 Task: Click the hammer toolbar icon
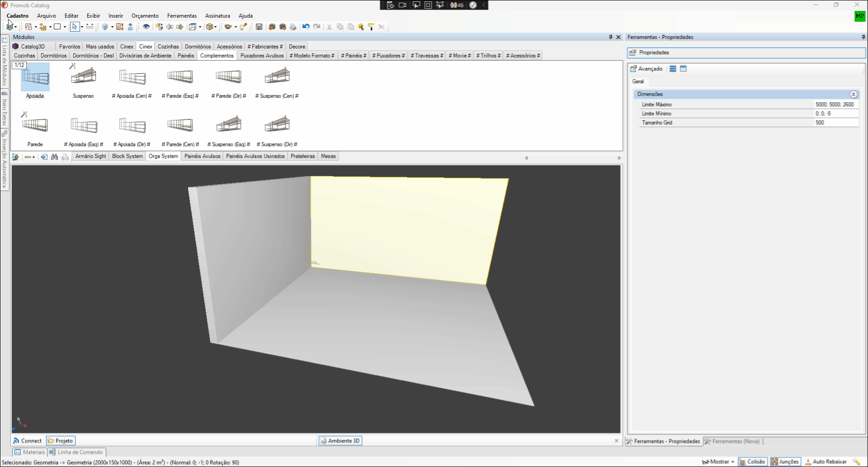coord(361,27)
